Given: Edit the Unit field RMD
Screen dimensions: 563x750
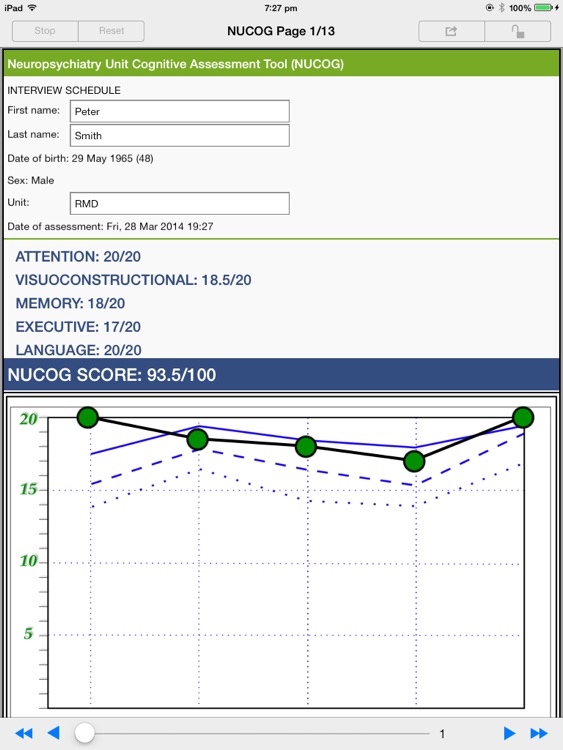Looking at the screenshot, I should click(179, 203).
